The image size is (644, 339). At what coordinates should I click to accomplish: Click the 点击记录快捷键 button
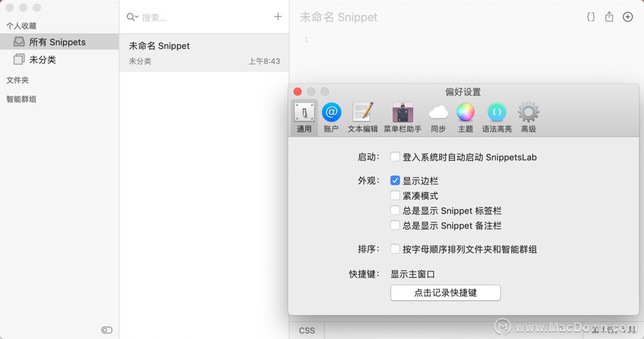445,293
